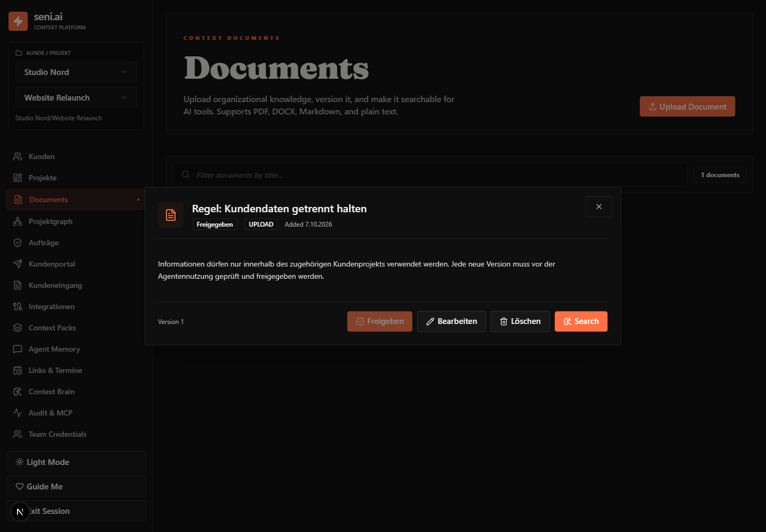Click the Kundeneingang document icon

18,285
